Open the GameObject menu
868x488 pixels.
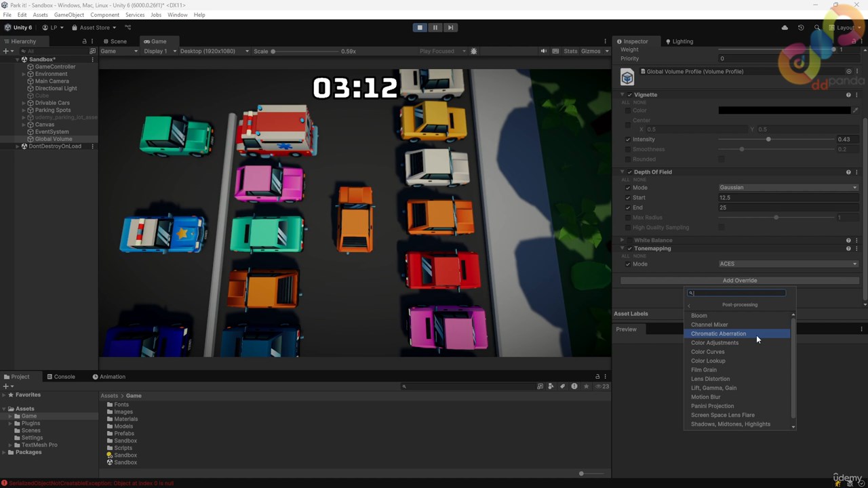pos(68,15)
